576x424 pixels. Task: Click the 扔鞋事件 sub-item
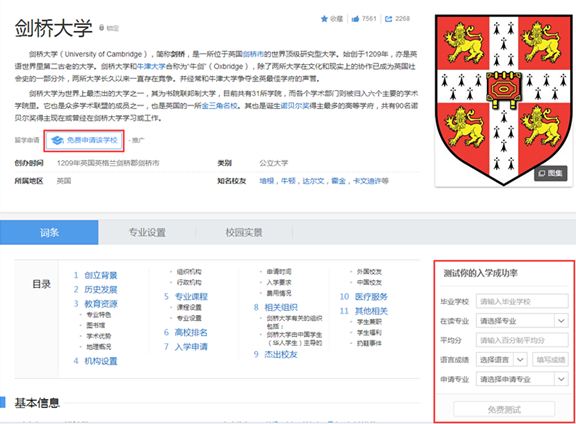pos(369,344)
